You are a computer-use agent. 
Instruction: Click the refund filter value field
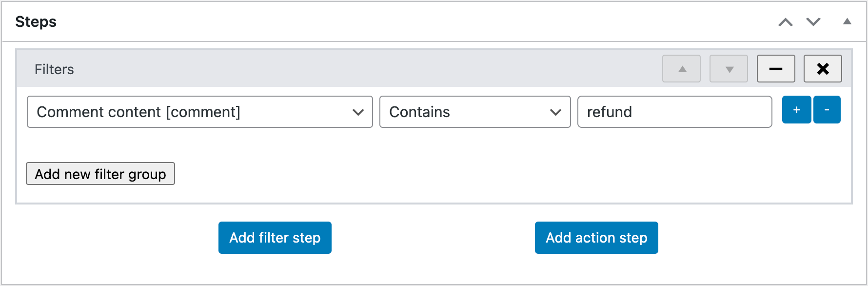point(674,112)
